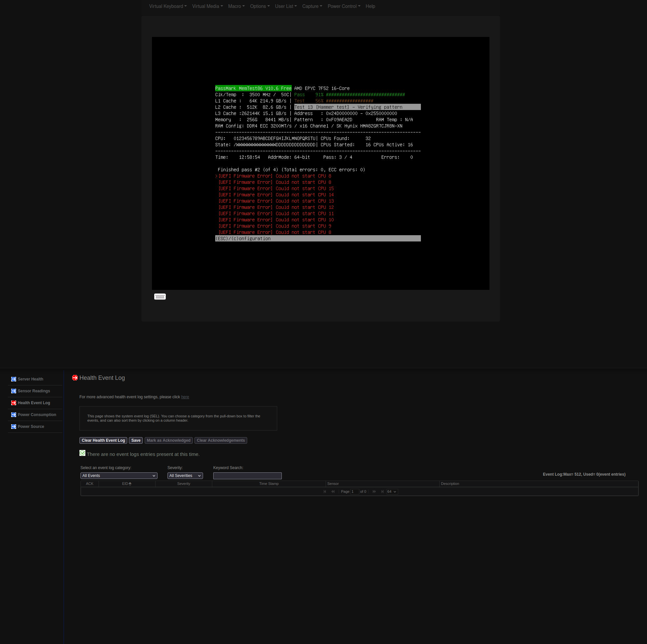Click the 'RAM Config: DDR4 ECC' line
647x644 pixels.
(x=309, y=126)
